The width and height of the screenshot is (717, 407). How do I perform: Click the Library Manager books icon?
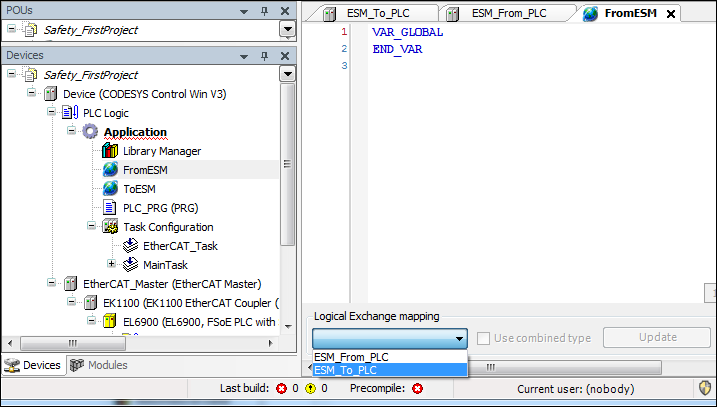click(110, 150)
